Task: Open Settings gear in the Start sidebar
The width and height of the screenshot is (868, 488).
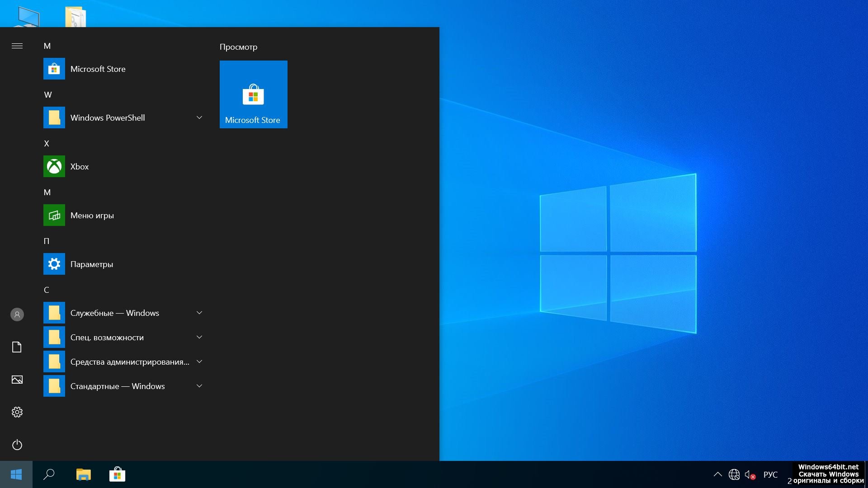Action: click(17, 412)
